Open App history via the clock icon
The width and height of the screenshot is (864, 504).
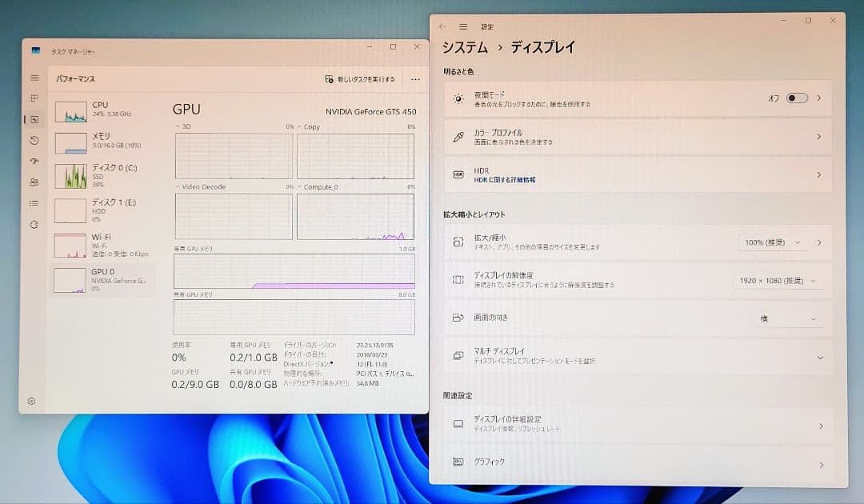pos(33,141)
